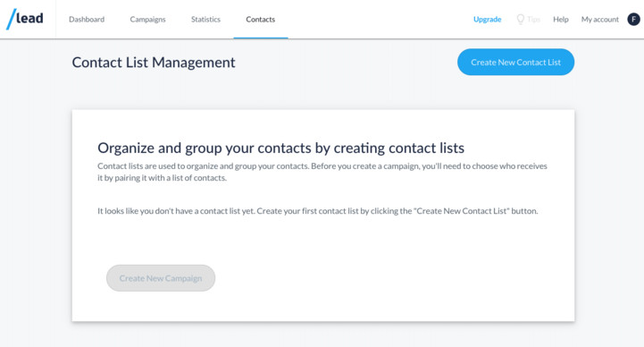Click the paragraph describing contact lists

click(x=322, y=172)
